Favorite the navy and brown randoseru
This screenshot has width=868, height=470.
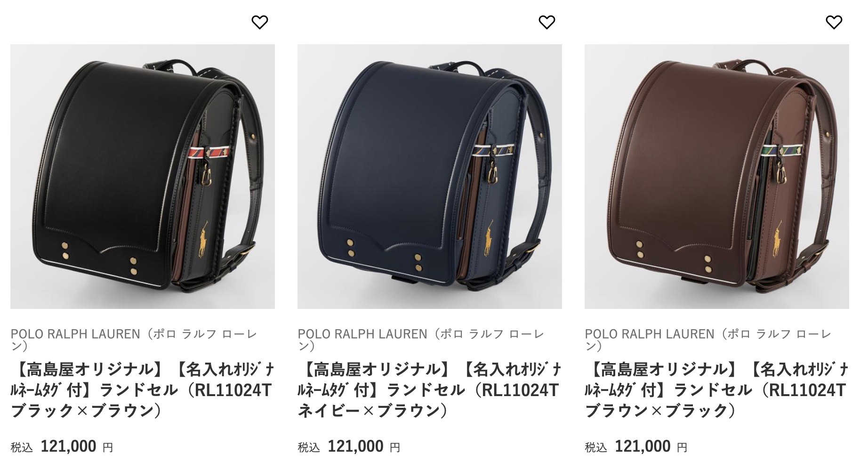547,22
